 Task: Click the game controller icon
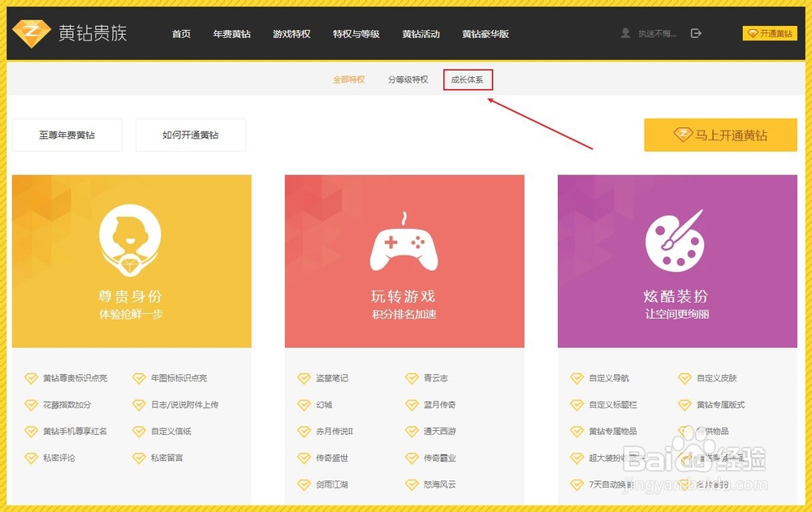click(404, 243)
